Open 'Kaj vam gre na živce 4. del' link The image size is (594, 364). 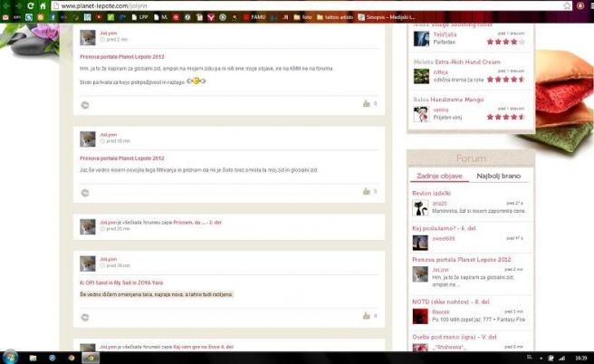[204, 347]
